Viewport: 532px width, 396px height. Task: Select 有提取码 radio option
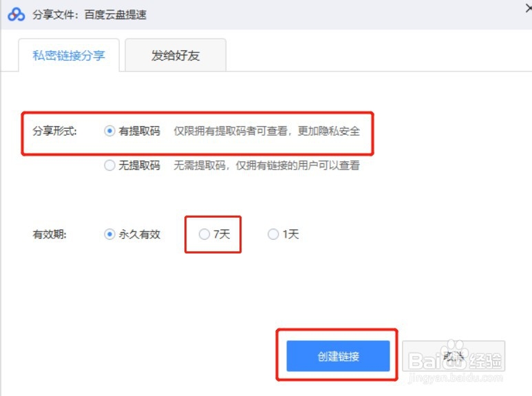pyautogui.click(x=109, y=131)
